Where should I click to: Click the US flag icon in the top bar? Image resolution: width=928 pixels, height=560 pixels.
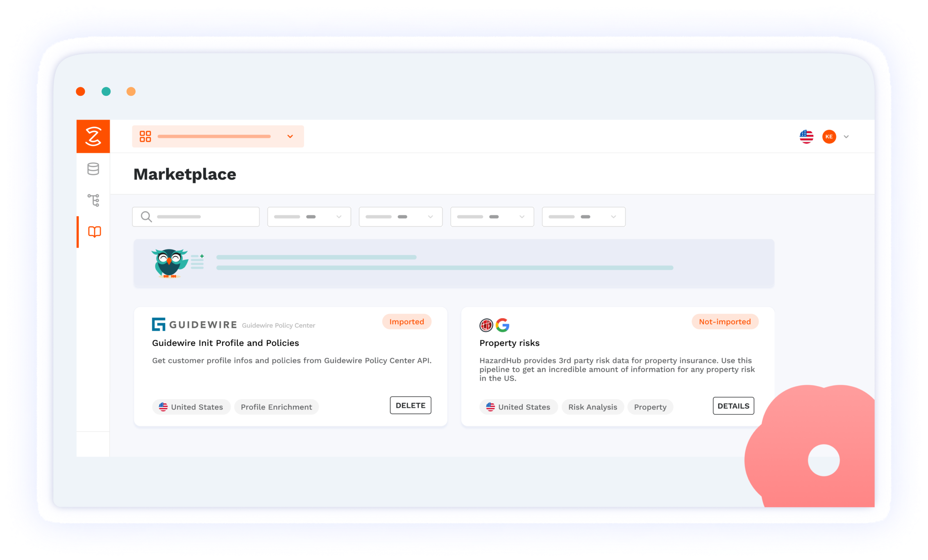click(x=806, y=137)
